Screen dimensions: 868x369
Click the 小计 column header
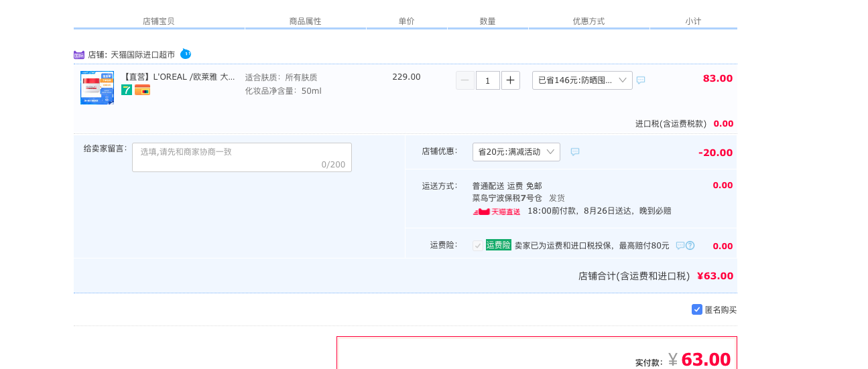click(x=693, y=21)
